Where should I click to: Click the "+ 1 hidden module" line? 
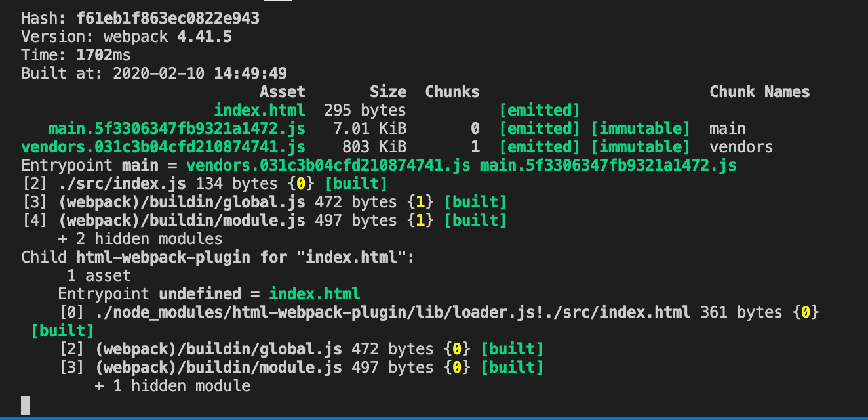(172, 386)
